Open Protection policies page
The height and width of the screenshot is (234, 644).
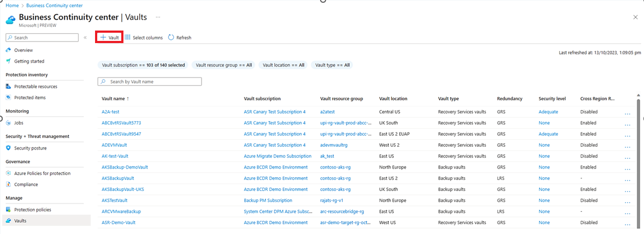(33, 209)
